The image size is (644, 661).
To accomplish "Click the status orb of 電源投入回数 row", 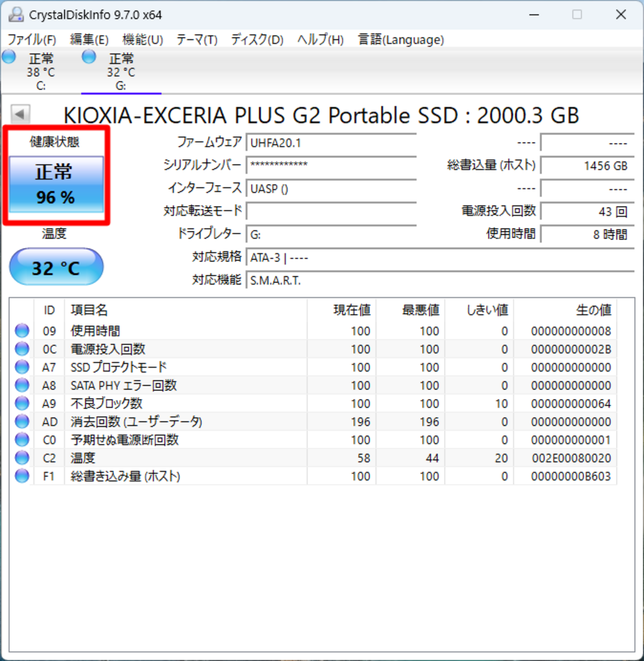I will [22, 349].
